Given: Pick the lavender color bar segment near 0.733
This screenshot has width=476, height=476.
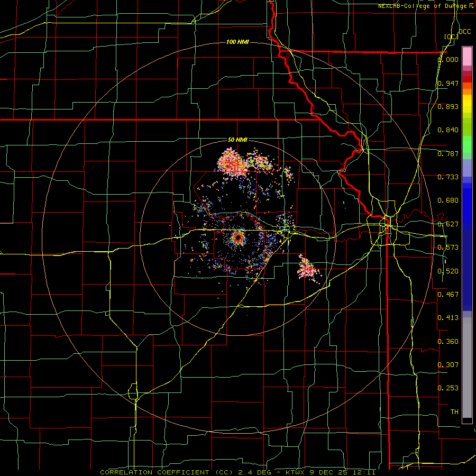Looking at the screenshot, I should coord(467,168).
